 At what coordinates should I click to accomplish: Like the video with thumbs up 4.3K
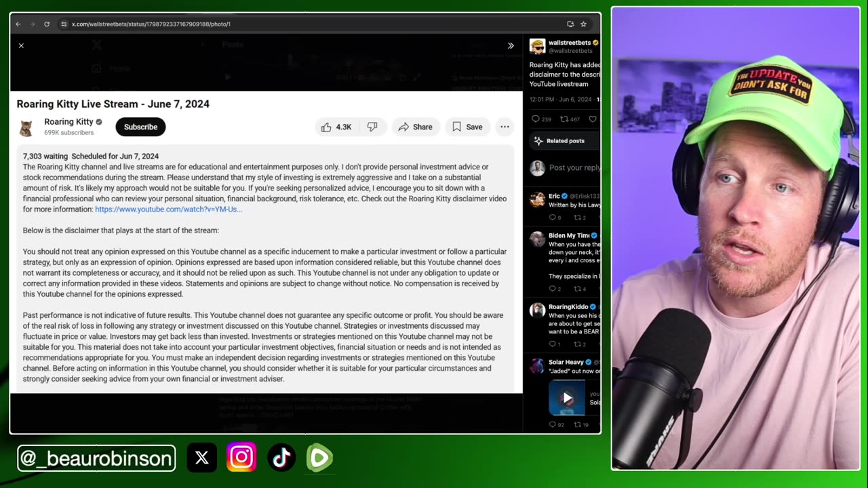(x=337, y=127)
